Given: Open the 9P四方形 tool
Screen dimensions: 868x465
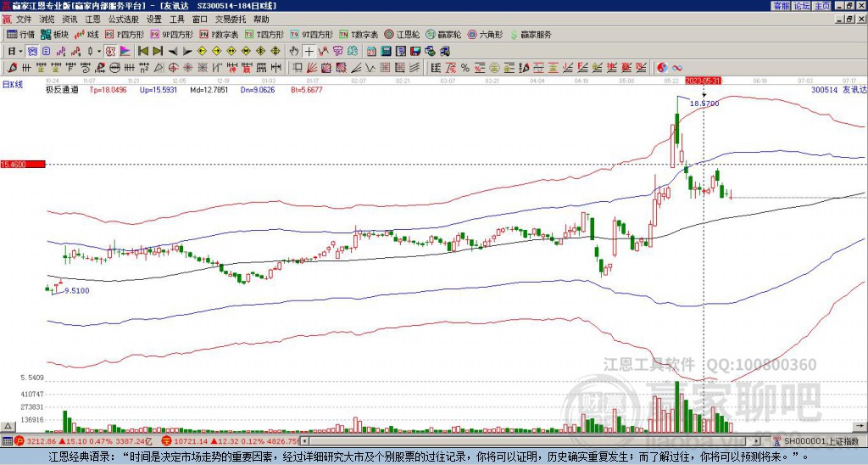Looking at the screenshot, I should tap(172, 34).
